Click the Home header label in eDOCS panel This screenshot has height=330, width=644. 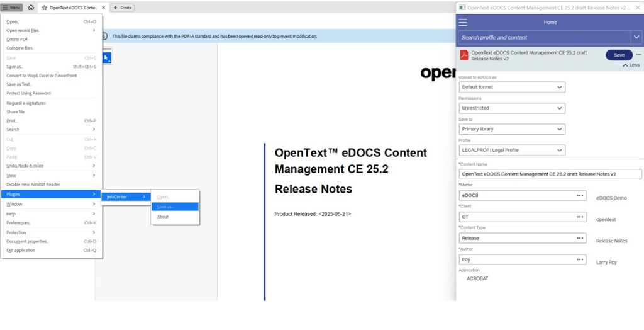pyautogui.click(x=550, y=22)
